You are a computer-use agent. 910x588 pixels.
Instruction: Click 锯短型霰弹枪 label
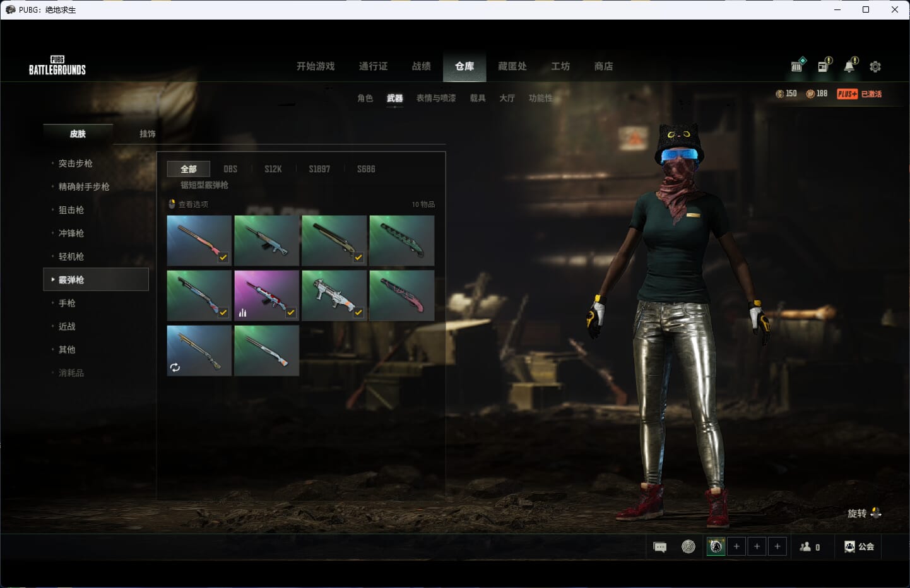(x=204, y=185)
